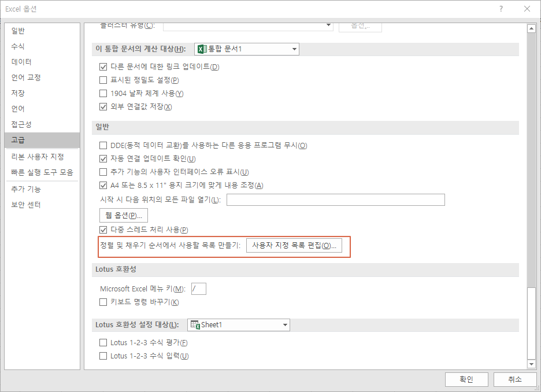
Task: Expand the 클러스터 유형 dropdown arrow
Action: (328, 25)
